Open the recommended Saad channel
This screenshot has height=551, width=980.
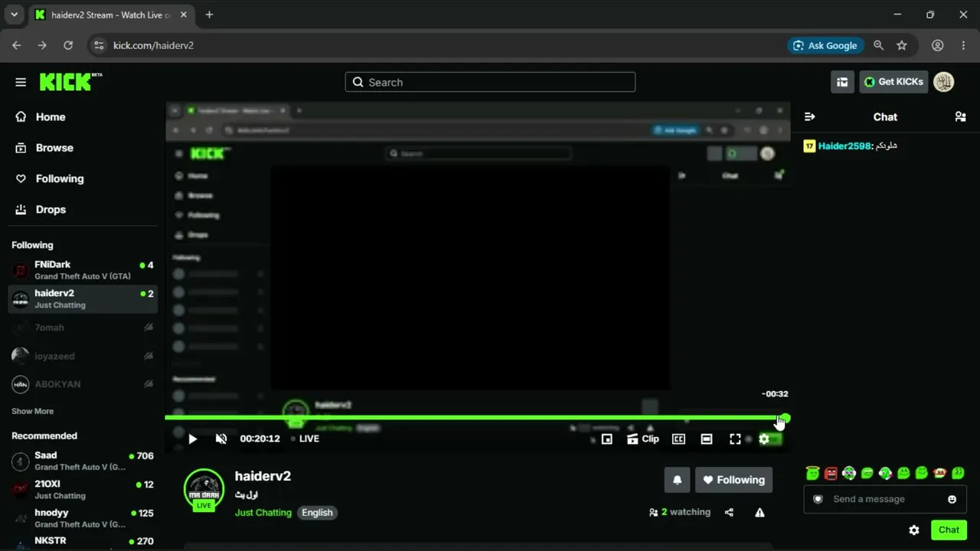(83, 461)
